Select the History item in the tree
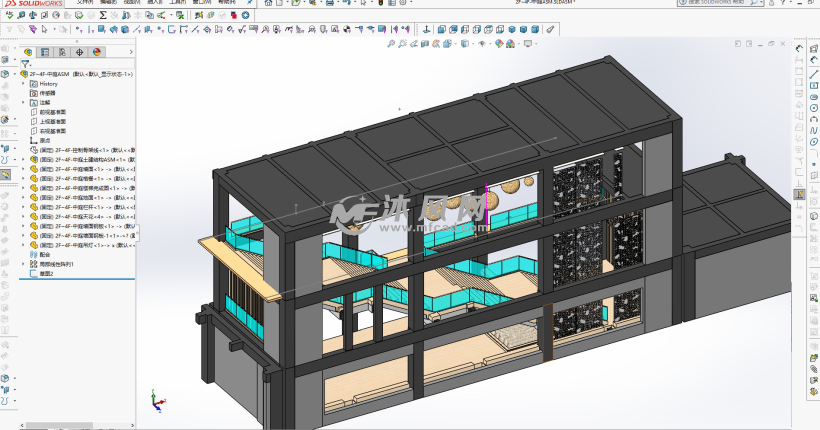This screenshot has width=820, height=430. [x=49, y=84]
